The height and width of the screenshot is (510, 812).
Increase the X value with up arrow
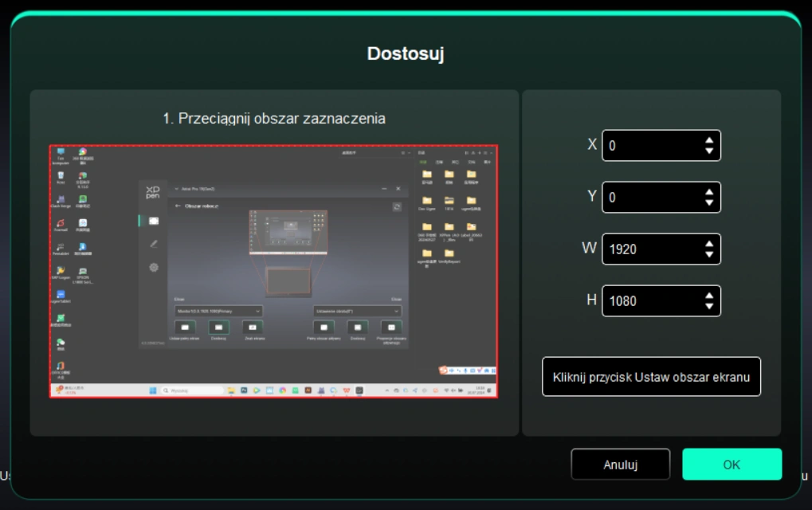[x=709, y=141]
